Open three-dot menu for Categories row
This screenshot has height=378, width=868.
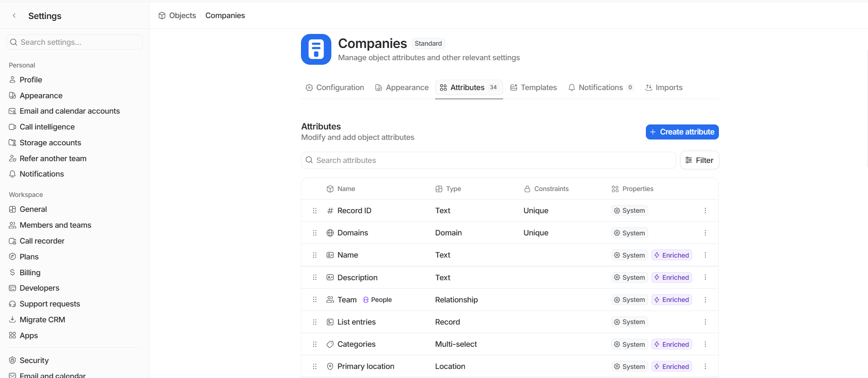click(705, 344)
